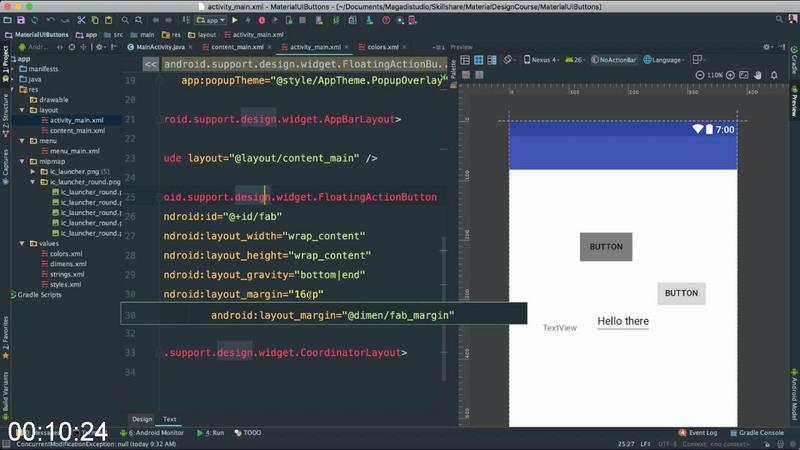800x450 pixels.
Task: Zoom in the preview with plus icon
Action: (x=730, y=75)
